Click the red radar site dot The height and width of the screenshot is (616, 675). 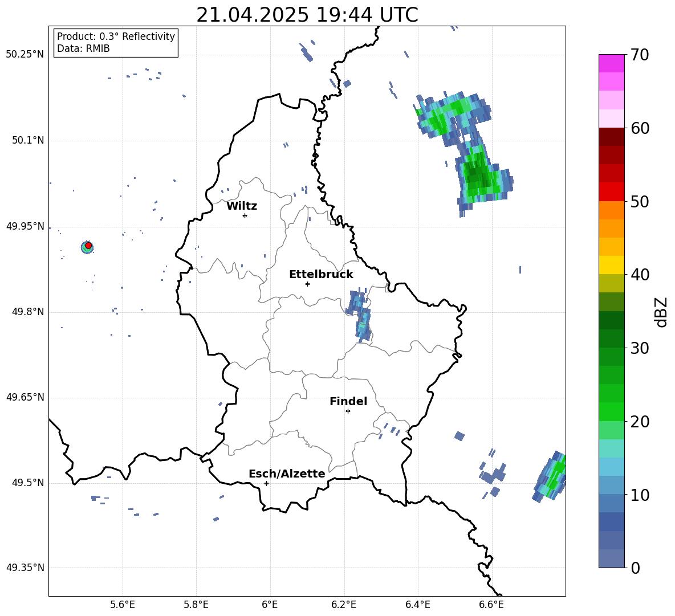coord(88,246)
